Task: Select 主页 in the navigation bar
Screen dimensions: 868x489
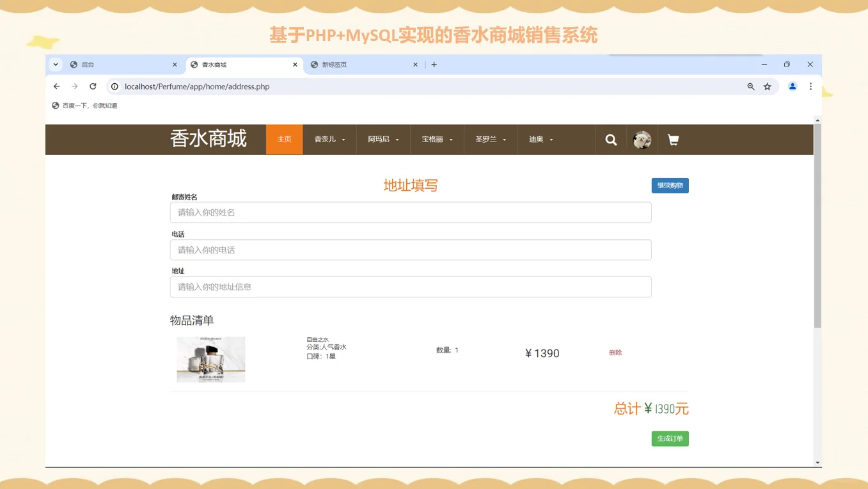Action: (284, 140)
